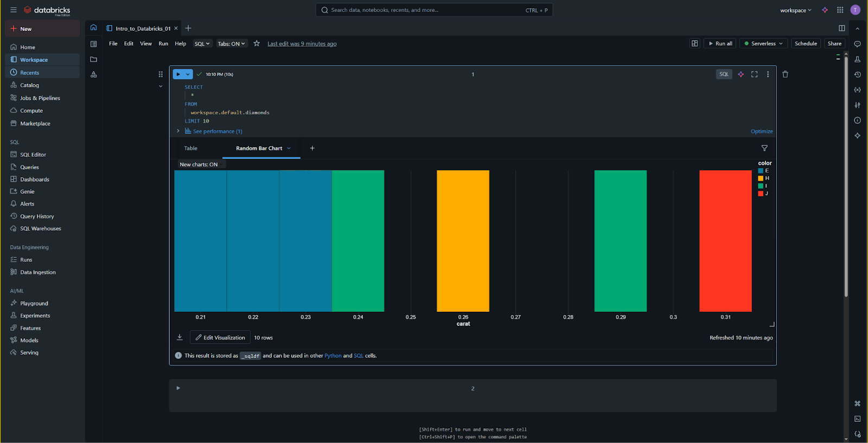Open the results filter funnel icon

764,148
